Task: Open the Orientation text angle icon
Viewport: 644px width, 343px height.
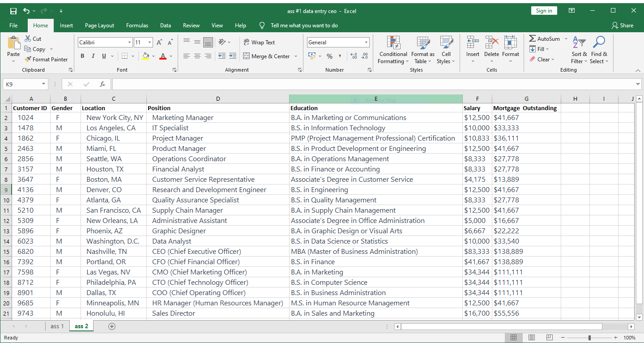Action: click(222, 42)
